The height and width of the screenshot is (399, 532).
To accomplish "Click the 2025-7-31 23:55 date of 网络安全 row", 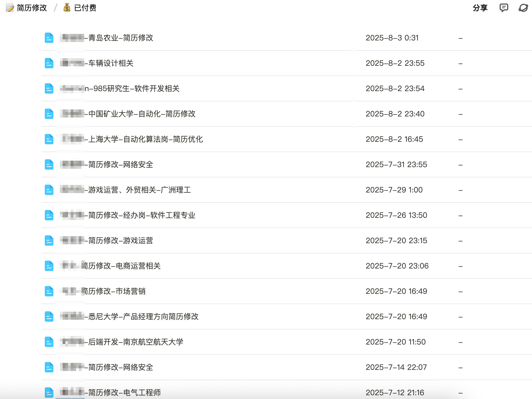I will point(396,164).
